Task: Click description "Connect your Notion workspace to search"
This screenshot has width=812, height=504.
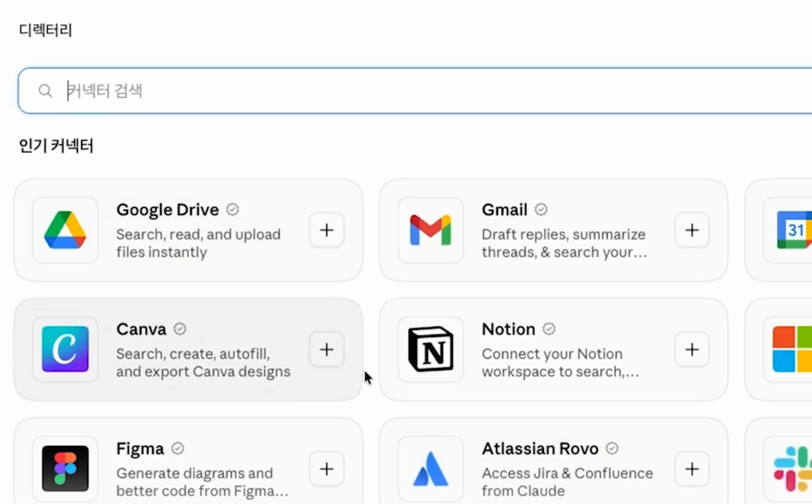Action: point(561,362)
